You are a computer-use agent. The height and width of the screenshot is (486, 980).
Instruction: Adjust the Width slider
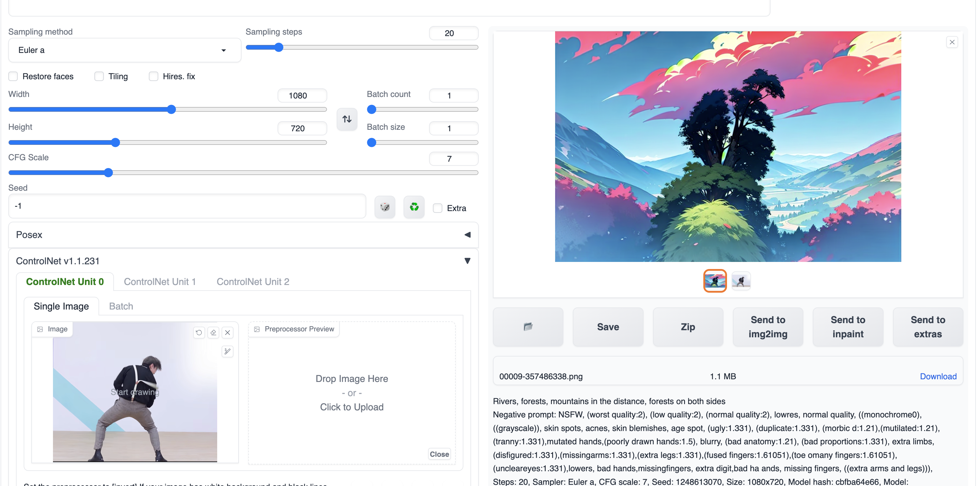(x=167, y=109)
